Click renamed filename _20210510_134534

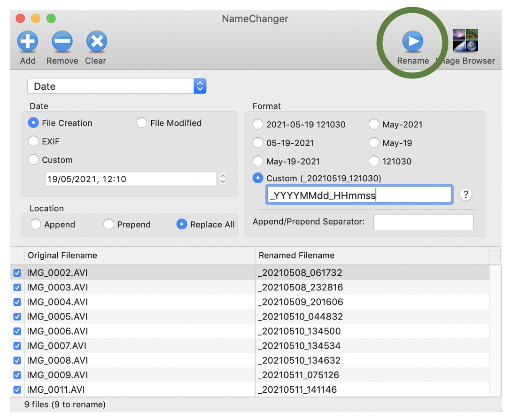299,346
